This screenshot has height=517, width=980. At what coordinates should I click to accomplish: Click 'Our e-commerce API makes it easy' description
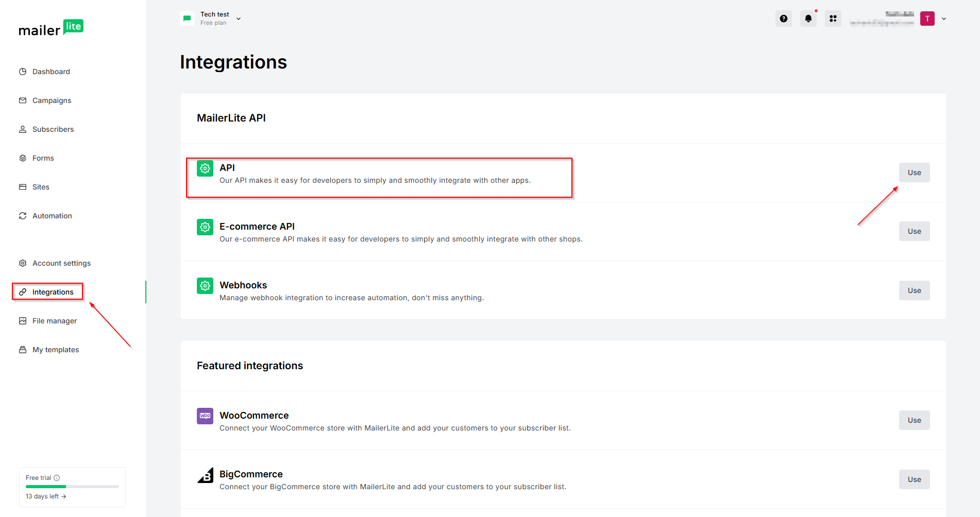401,239
